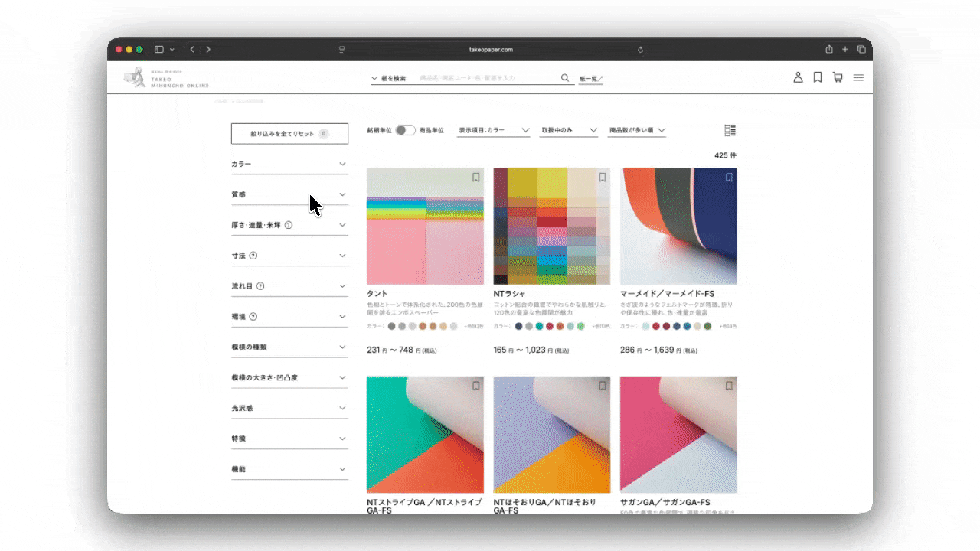Toggle between 銘柄単位 and 商品単位

405,131
